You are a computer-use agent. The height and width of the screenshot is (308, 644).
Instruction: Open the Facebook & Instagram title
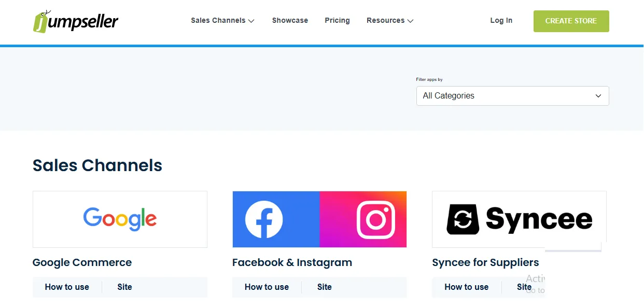(x=292, y=262)
